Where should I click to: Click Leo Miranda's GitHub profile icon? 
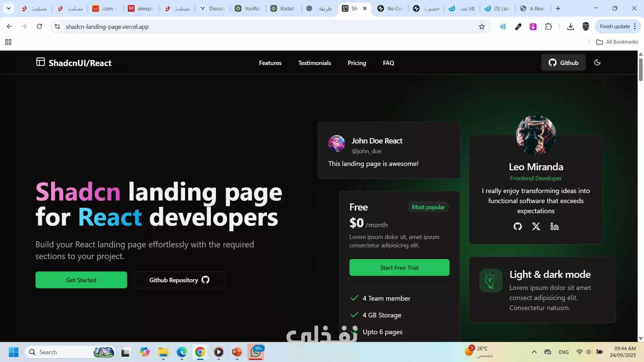(x=518, y=227)
